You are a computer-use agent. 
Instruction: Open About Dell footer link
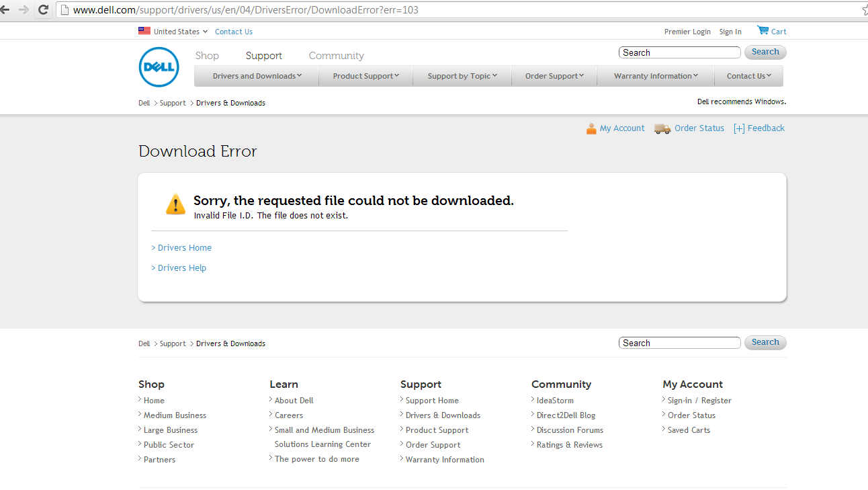coord(294,401)
